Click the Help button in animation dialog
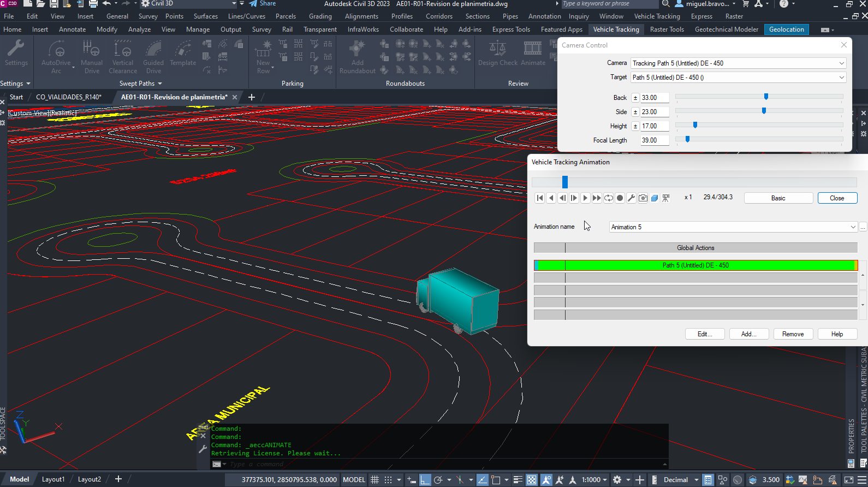868x487 pixels. [837, 334]
